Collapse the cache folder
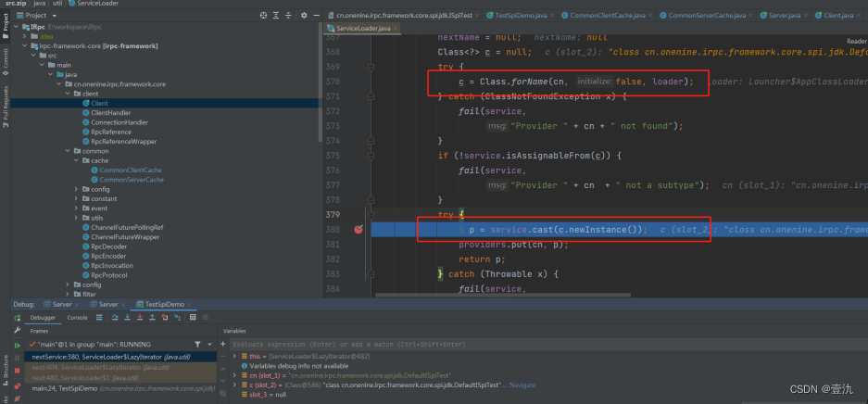The width and height of the screenshot is (868, 404). tap(76, 160)
